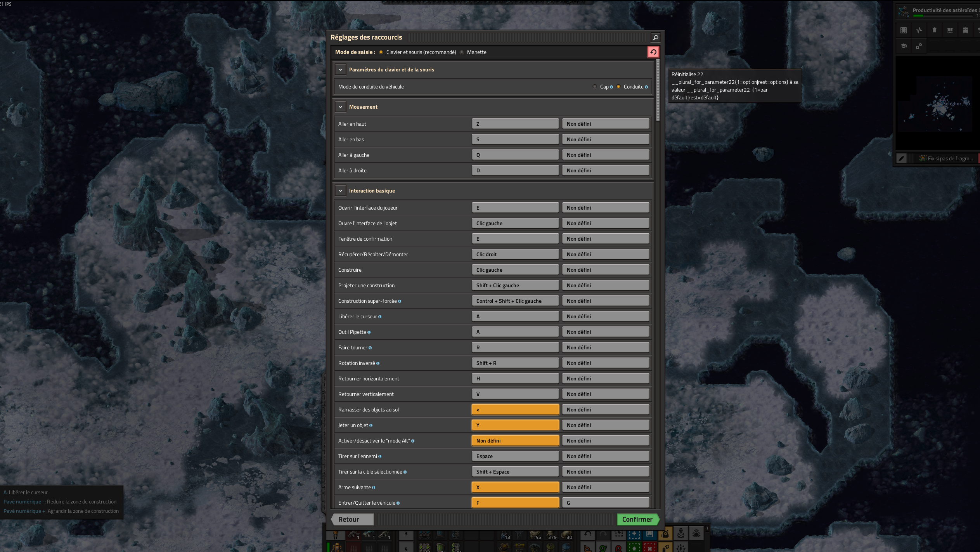Show info icon for Tirer sur l'ennemi

point(380,457)
